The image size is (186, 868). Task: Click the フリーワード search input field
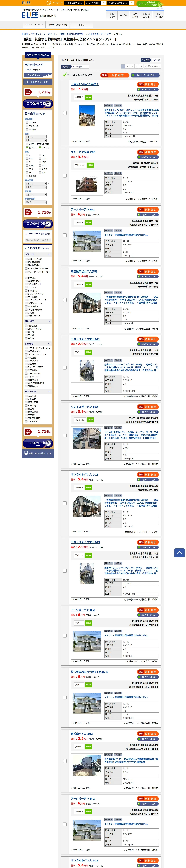(38, 240)
